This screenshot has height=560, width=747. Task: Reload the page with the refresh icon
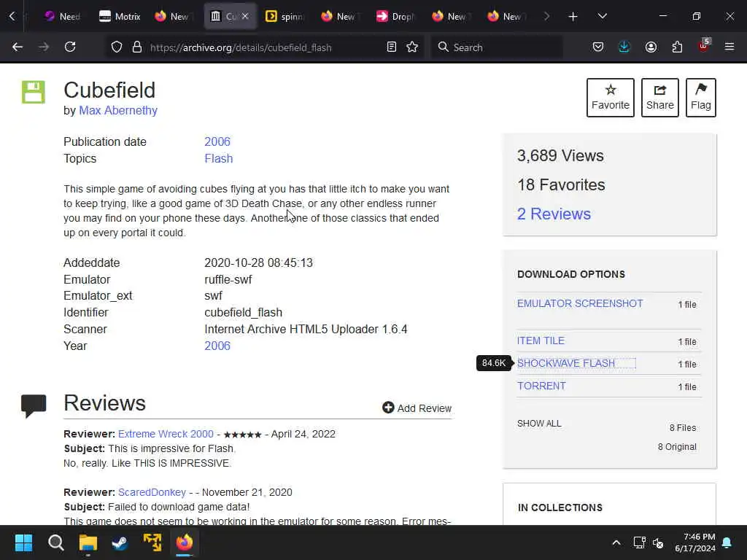(70, 47)
